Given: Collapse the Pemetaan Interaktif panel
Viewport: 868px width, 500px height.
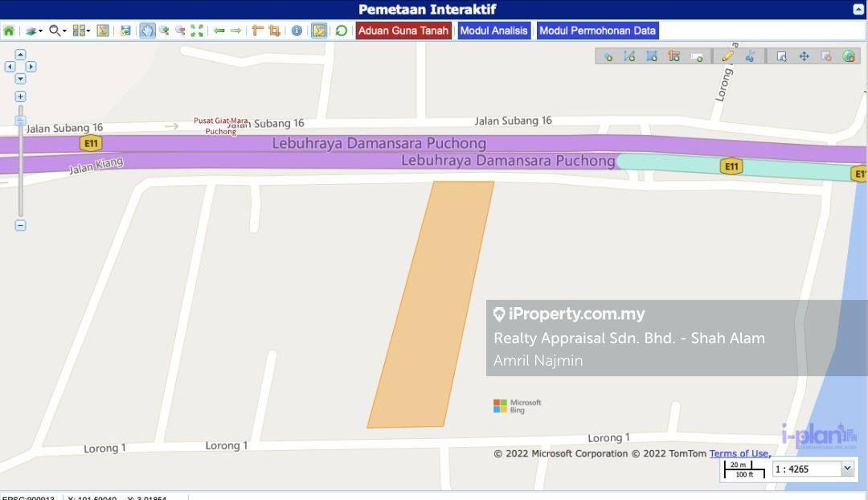Looking at the screenshot, I should [858, 9].
